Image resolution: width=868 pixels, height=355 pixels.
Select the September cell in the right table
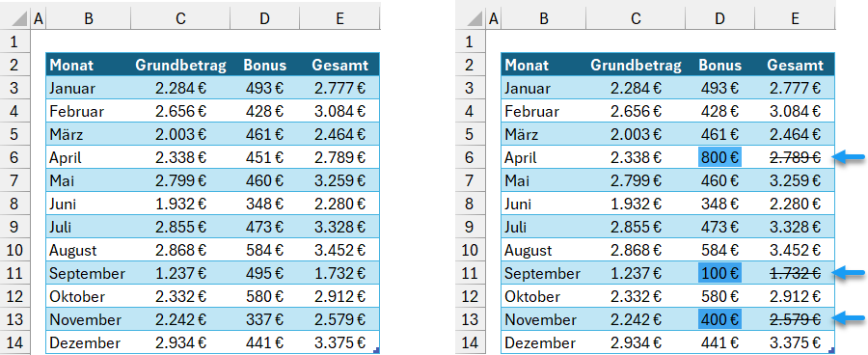pos(544,274)
